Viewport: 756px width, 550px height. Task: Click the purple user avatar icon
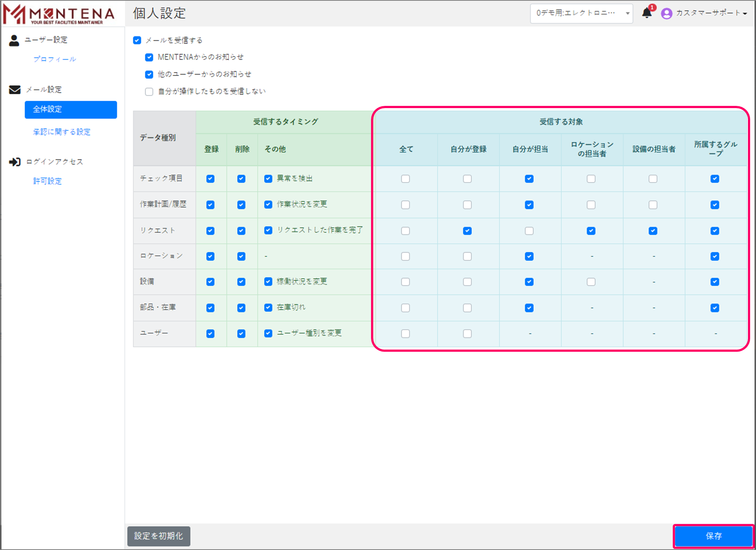(x=666, y=14)
